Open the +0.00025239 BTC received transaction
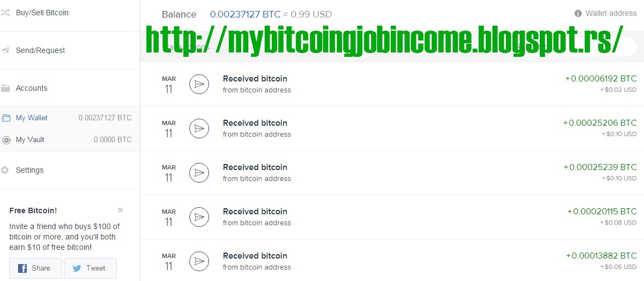 (x=392, y=173)
